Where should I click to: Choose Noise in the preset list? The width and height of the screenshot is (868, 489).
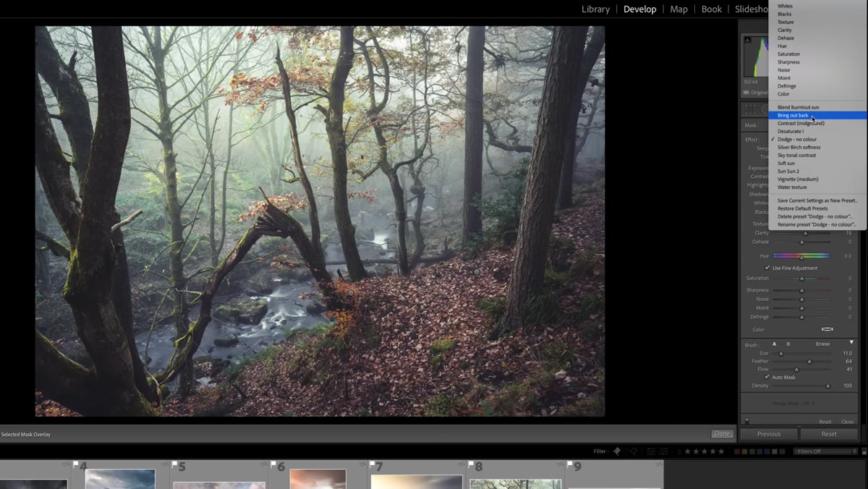[x=817, y=69]
